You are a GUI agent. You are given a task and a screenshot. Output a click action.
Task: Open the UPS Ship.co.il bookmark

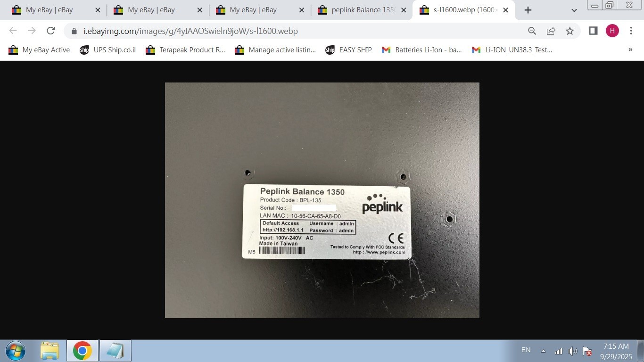(x=107, y=50)
